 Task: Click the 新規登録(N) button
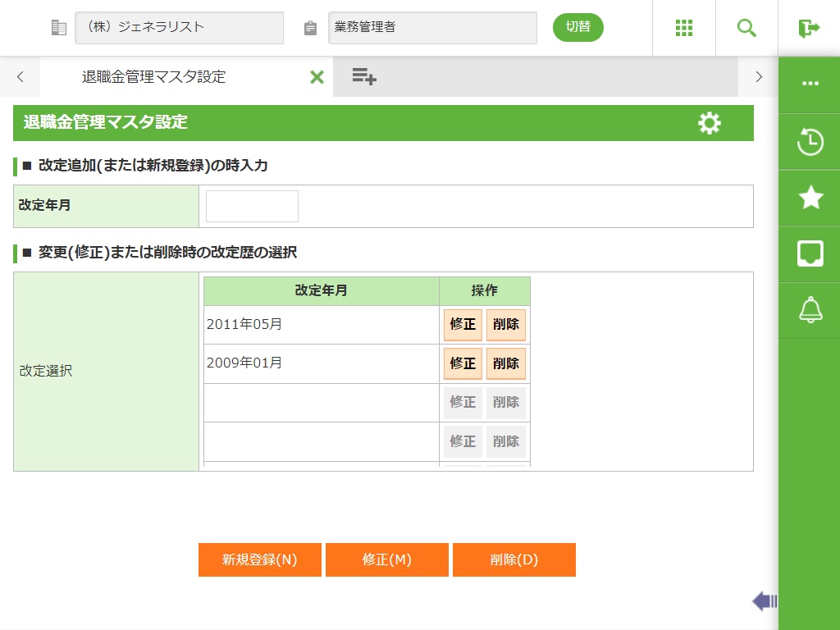click(x=259, y=560)
